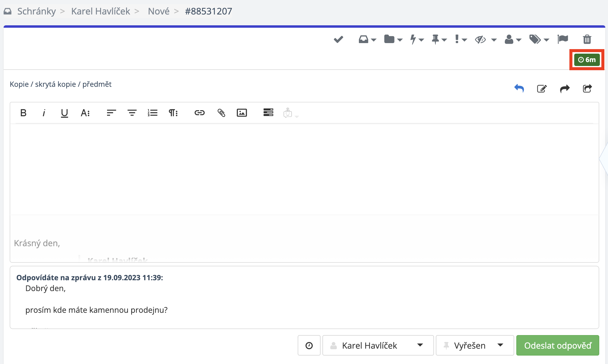Go to Schránky in breadcrumb
The height and width of the screenshot is (364, 608).
pyautogui.click(x=36, y=11)
